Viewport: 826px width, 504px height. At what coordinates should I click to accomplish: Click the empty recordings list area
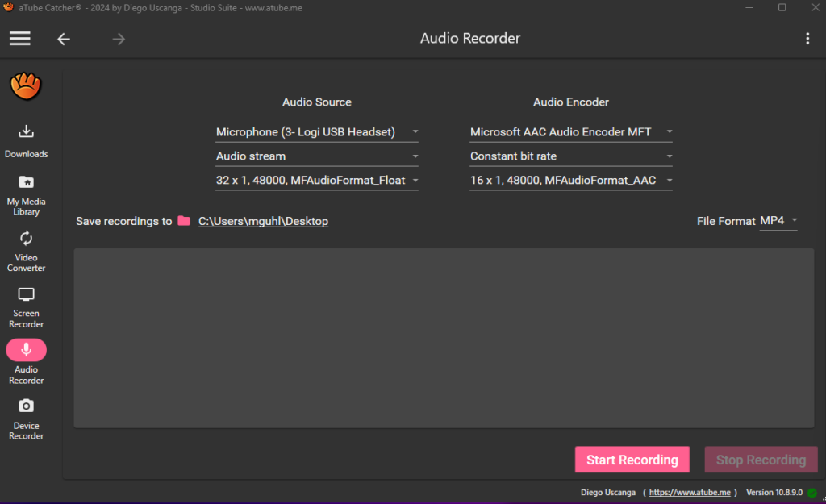444,338
